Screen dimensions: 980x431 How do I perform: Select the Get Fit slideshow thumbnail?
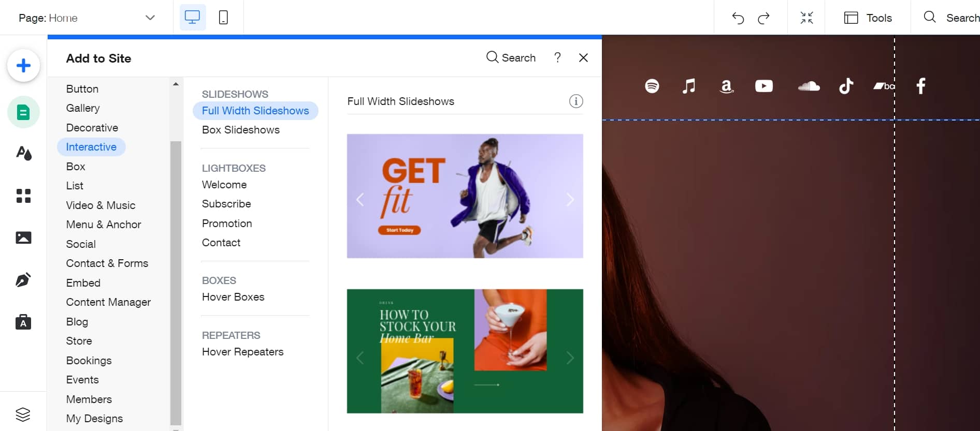(465, 196)
